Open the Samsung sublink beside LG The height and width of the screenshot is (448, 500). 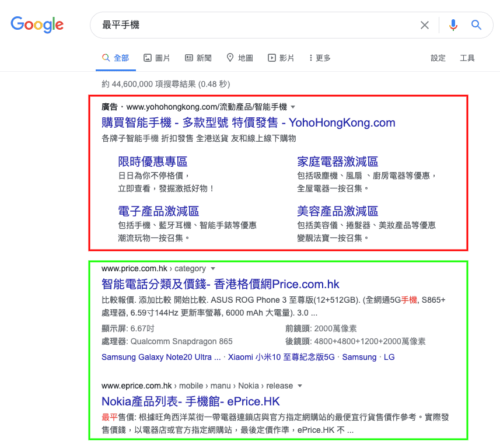[x=359, y=357]
